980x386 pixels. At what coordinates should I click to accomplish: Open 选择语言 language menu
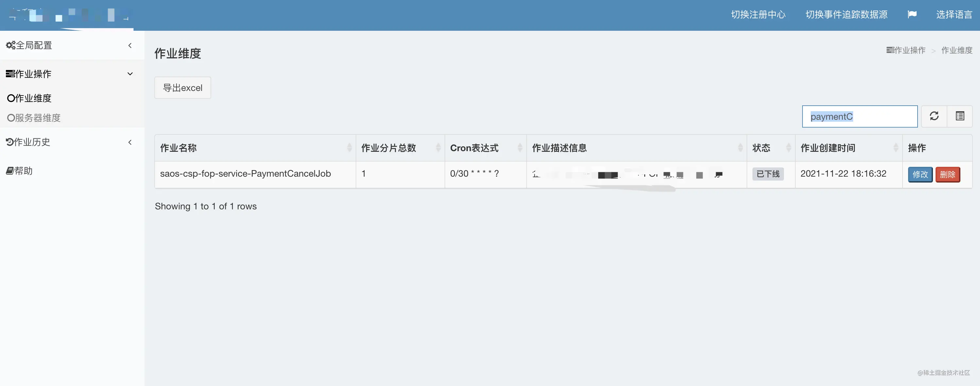954,14
